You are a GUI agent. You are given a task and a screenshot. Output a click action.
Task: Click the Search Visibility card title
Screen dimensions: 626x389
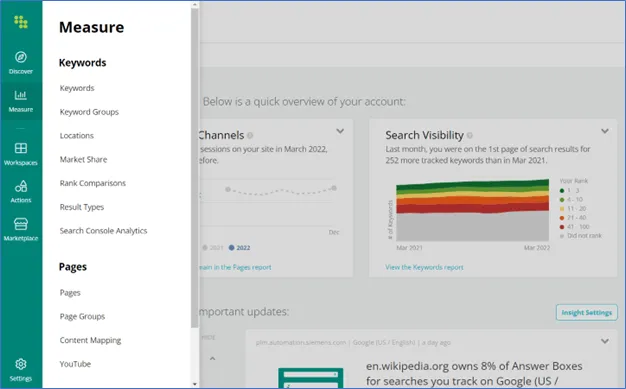[424, 135]
